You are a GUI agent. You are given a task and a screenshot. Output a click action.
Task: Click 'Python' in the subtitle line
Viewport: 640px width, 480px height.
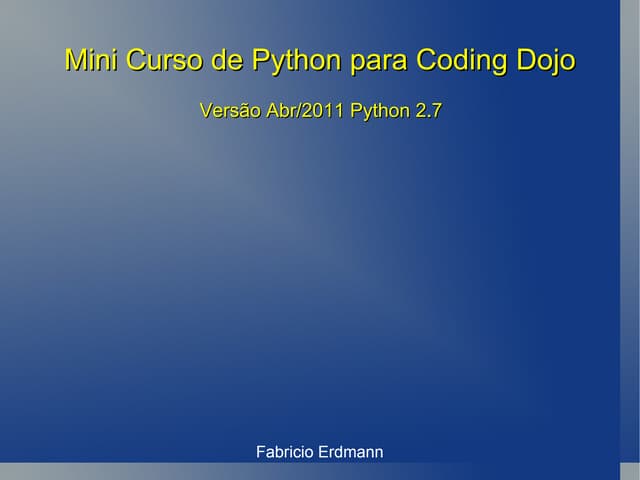tap(377, 111)
